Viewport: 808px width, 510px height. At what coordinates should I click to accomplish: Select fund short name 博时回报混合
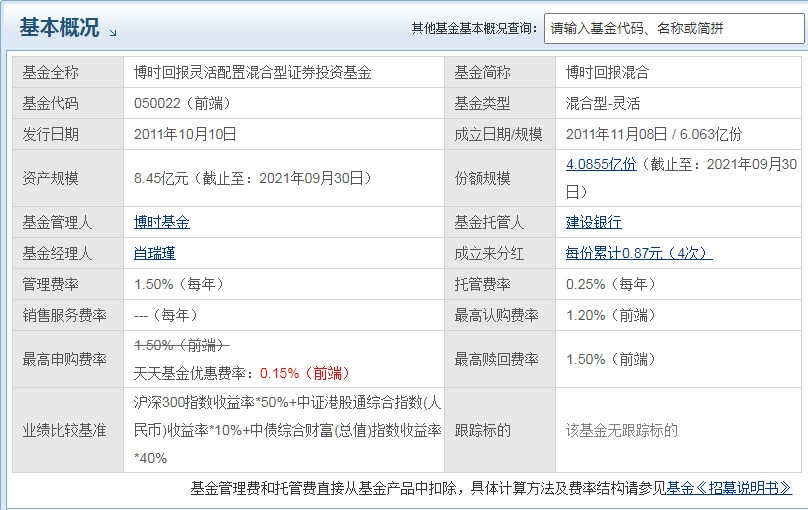pos(608,72)
